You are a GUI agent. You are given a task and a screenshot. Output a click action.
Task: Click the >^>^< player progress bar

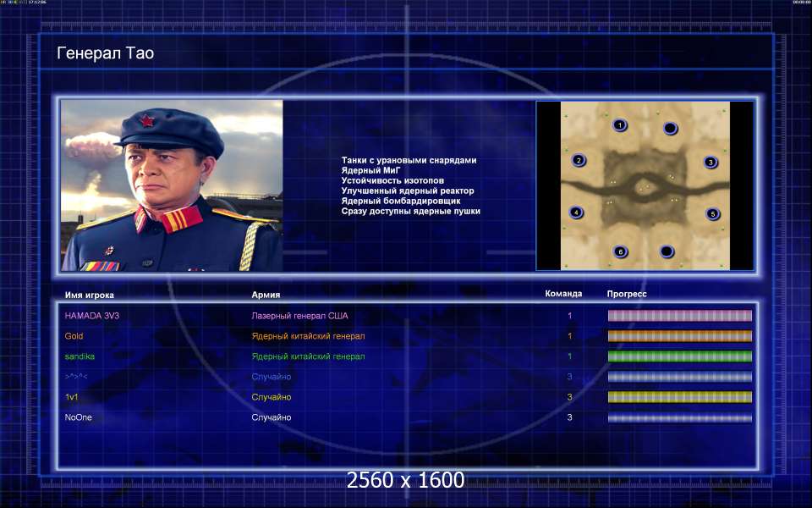pos(679,377)
